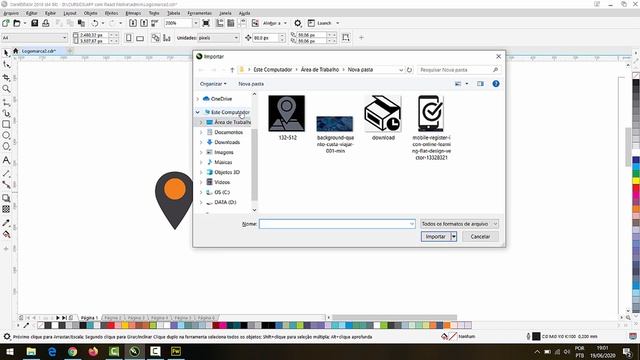Click Área de Trabalho in breadcrumb
The image size is (640, 360).
point(320,70)
